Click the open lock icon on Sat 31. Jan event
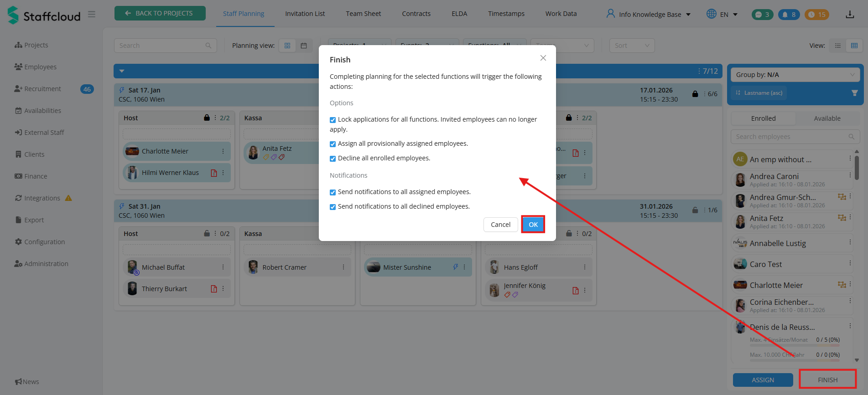868x395 pixels. tap(695, 210)
